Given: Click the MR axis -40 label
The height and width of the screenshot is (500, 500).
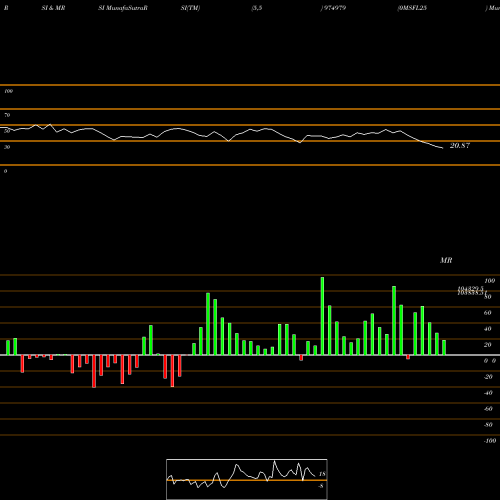Looking at the screenshot, I should pyautogui.click(x=488, y=393).
